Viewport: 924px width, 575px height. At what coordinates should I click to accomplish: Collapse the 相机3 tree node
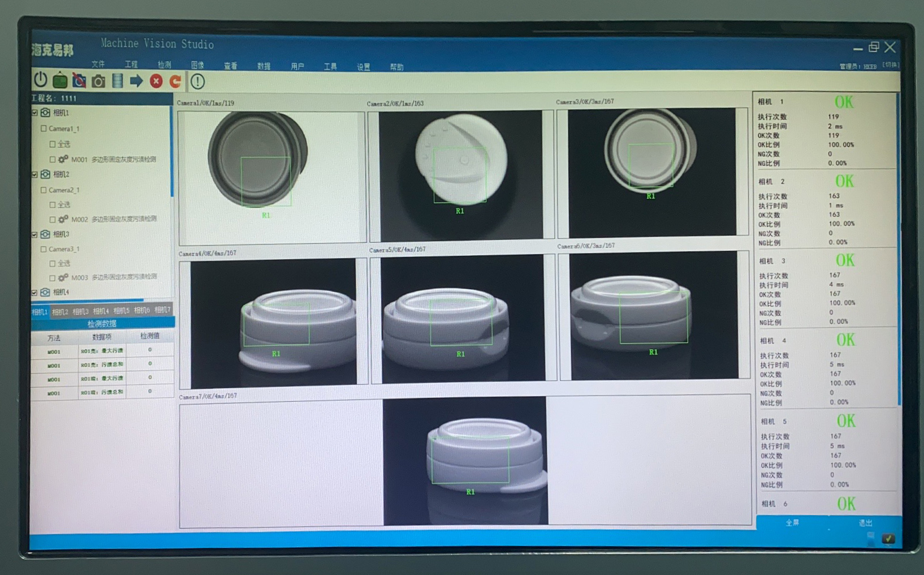pyautogui.click(x=35, y=234)
